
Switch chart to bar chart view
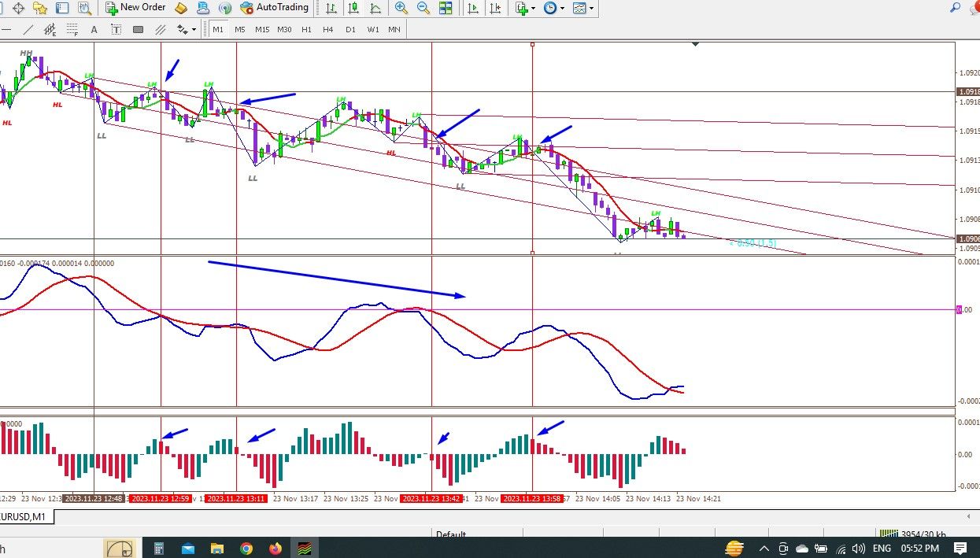(x=333, y=8)
